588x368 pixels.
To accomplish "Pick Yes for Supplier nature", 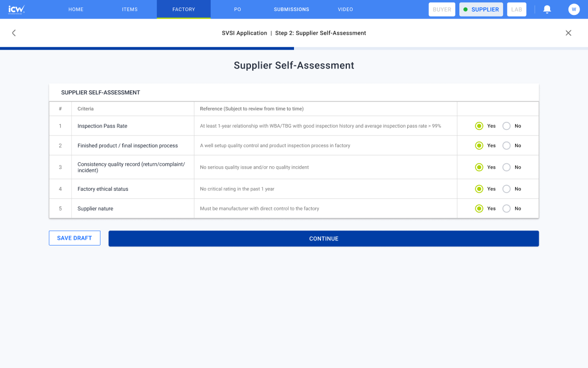I will [479, 208].
